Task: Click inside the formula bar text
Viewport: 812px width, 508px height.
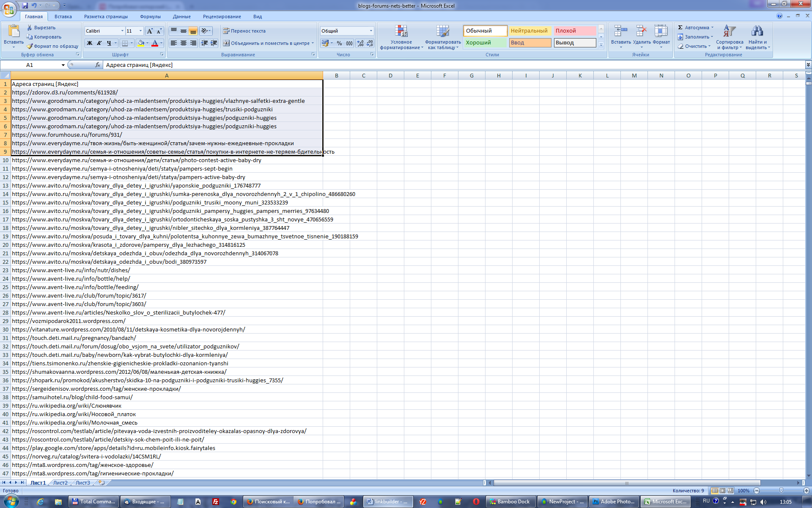Action: pyautogui.click(x=139, y=65)
